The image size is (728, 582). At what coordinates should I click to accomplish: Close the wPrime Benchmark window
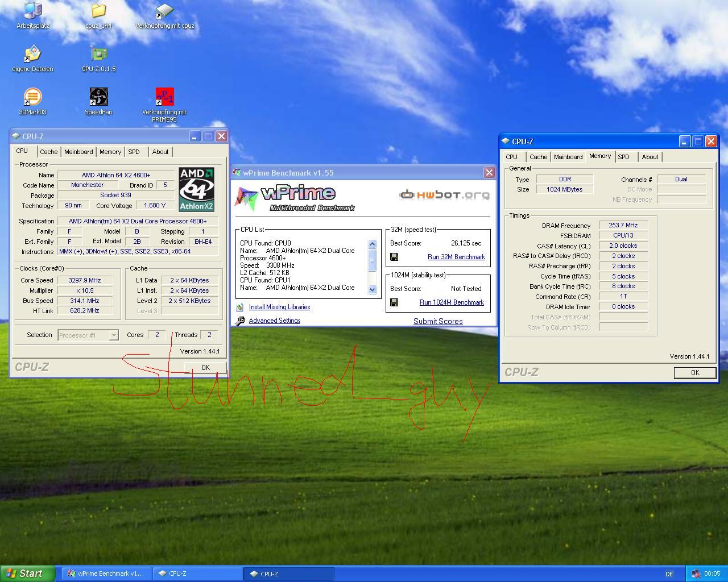pos(489,172)
